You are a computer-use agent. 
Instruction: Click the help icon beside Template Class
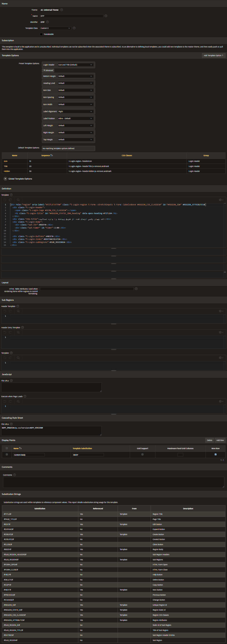[74, 28]
